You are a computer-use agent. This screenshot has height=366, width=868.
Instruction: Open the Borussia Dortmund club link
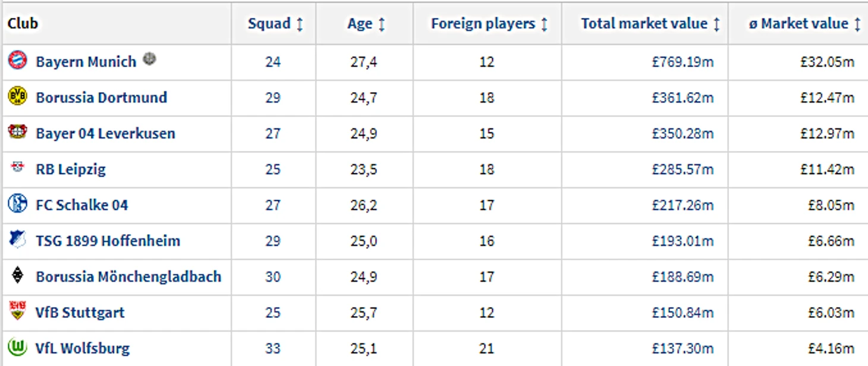(x=101, y=97)
